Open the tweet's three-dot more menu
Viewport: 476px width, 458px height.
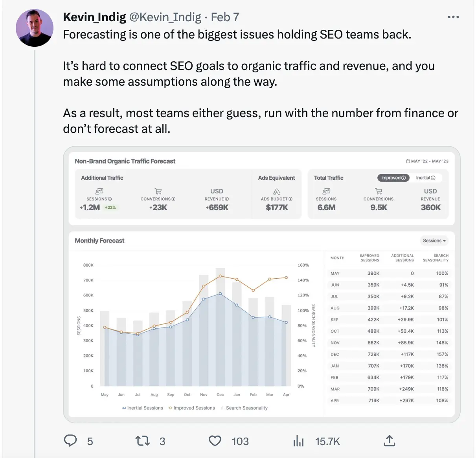[x=453, y=17]
